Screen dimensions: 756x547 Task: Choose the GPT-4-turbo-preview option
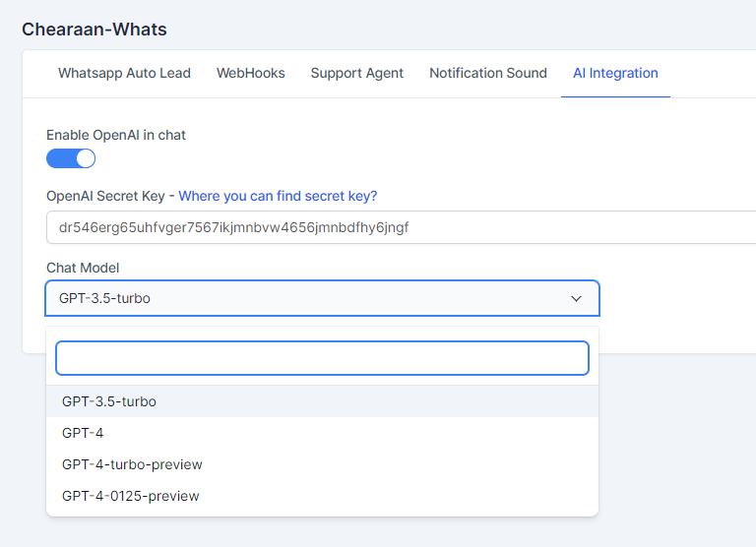coord(132,464)
